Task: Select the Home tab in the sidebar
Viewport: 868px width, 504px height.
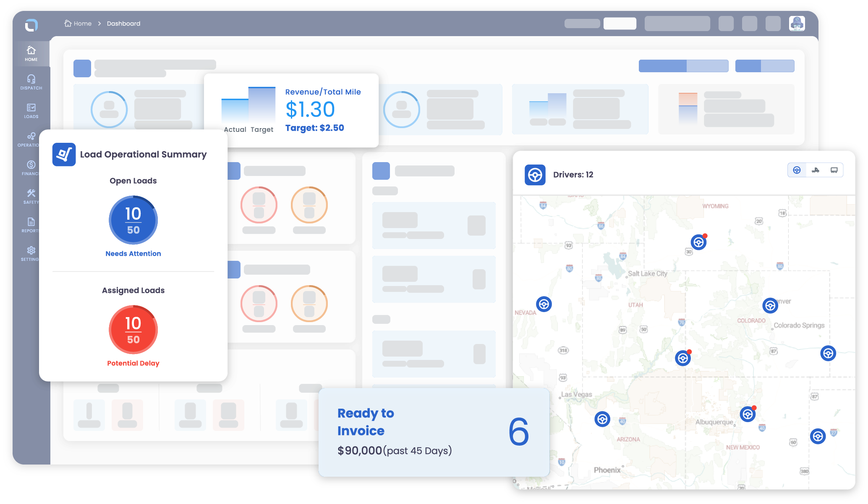Action: [31, 53]
